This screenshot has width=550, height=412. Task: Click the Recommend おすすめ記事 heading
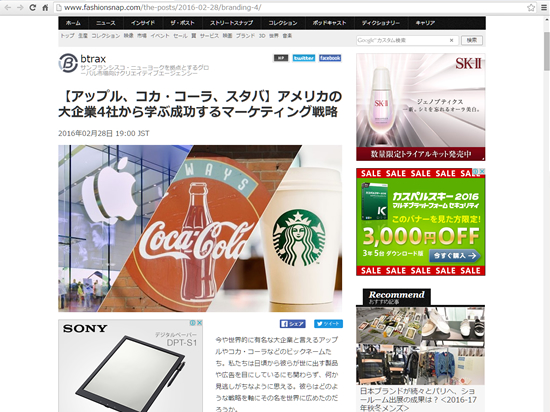click(396, 297)
